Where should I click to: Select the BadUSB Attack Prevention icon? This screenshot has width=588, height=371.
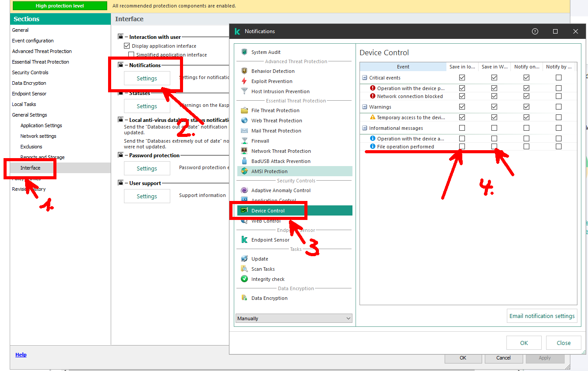244,161
